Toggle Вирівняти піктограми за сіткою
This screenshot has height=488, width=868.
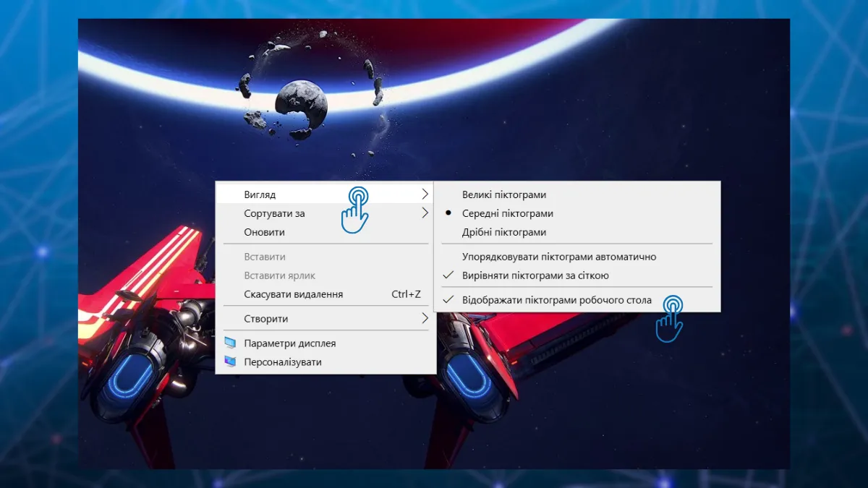point(576,275)
